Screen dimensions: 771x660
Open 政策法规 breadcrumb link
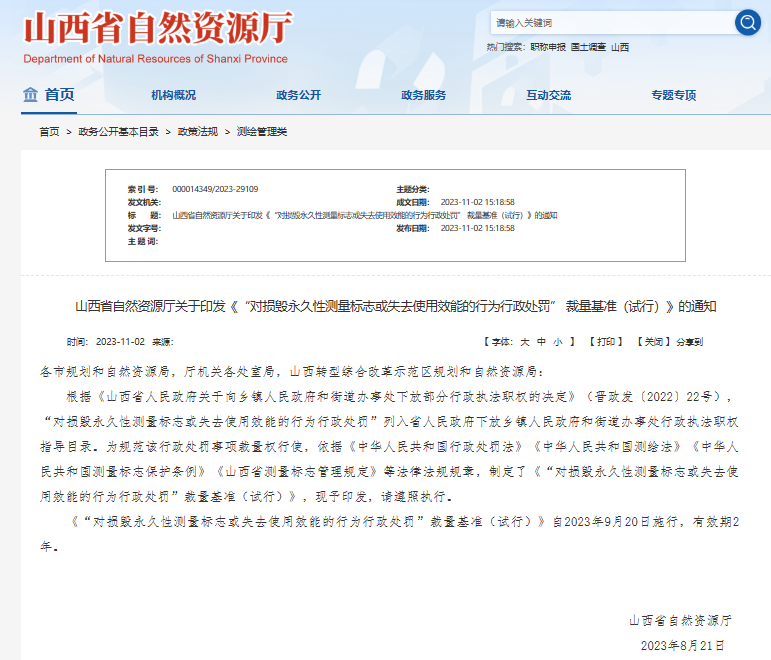pos(197,132)
